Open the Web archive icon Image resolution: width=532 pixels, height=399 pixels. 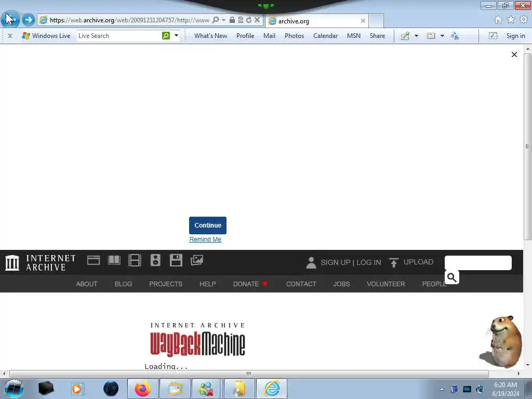94,260
